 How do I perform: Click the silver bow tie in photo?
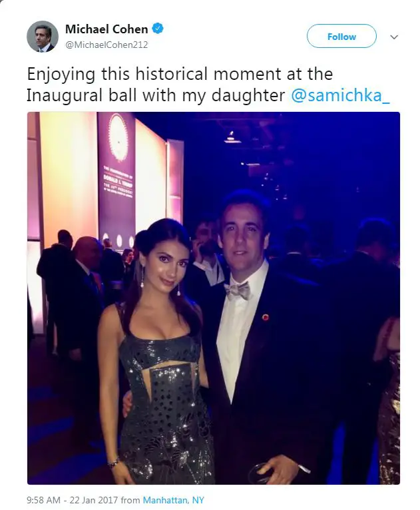click(x=238, y=291)
